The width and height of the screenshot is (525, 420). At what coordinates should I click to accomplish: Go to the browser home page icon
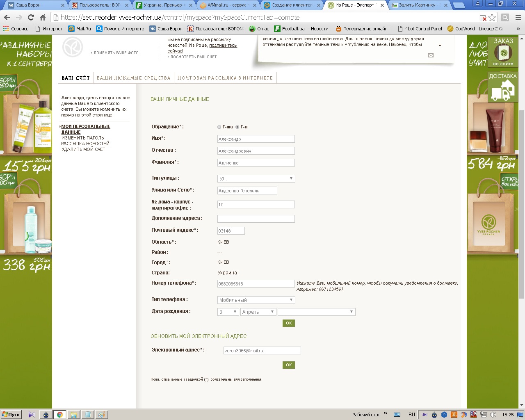(x=43, y=18)
